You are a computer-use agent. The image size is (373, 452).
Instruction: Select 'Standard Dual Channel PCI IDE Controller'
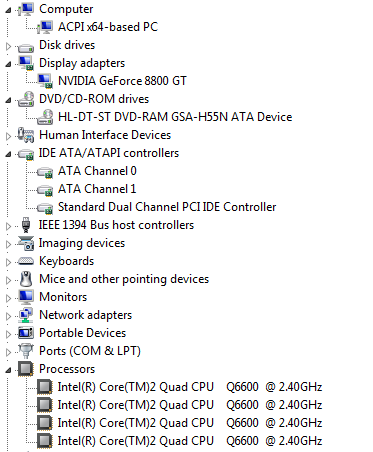click(x=167, y=207)
